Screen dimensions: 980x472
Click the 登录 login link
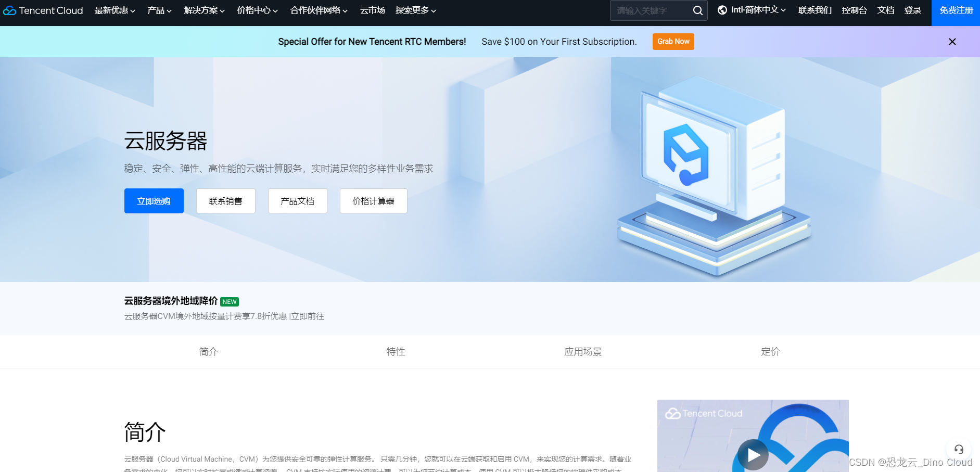tap(913, 10)
